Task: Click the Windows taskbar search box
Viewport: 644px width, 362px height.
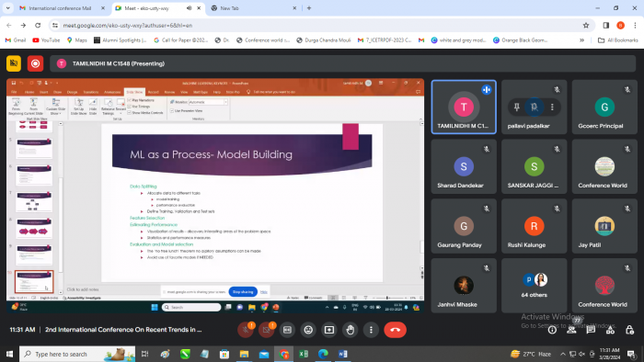Action: [x=77, y=354]
